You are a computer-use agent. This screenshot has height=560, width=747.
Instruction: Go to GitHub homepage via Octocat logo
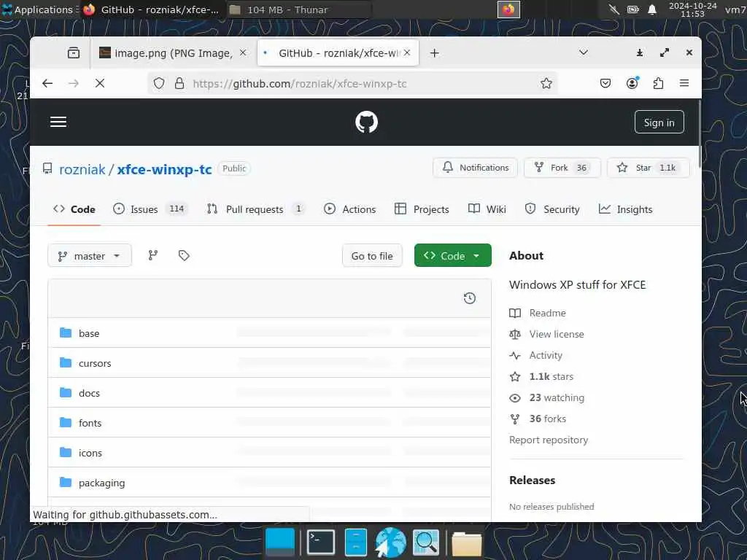coord(366,122)
